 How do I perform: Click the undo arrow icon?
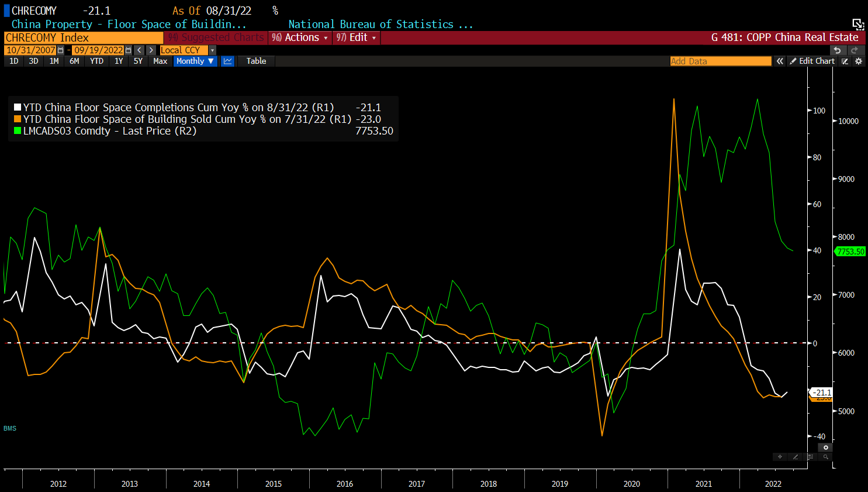(x=837, y=50)
